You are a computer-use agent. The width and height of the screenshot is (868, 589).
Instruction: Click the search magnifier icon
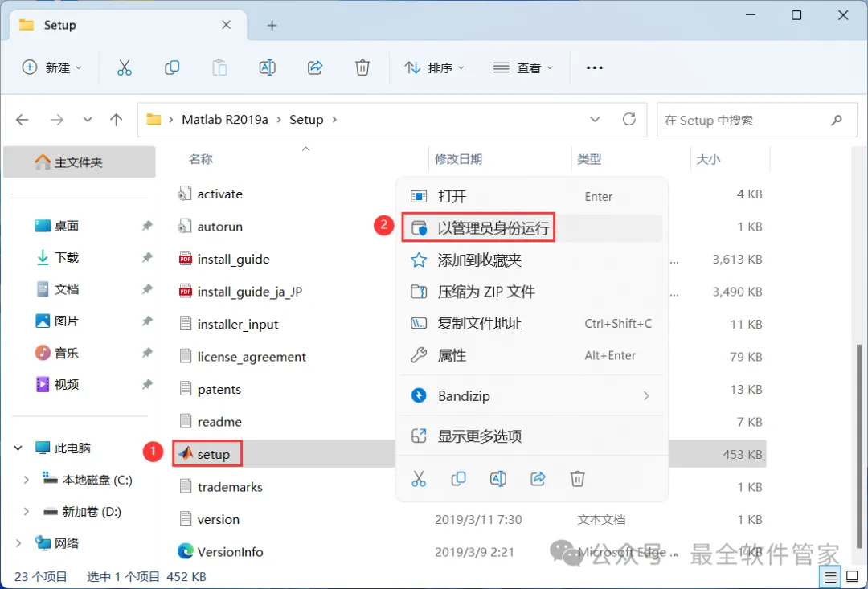tap(837, 120)
